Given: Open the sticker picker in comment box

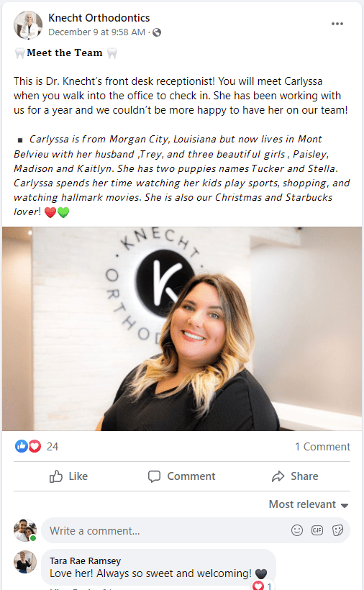Looking at the screenshot, I should (x=337, y=530).
